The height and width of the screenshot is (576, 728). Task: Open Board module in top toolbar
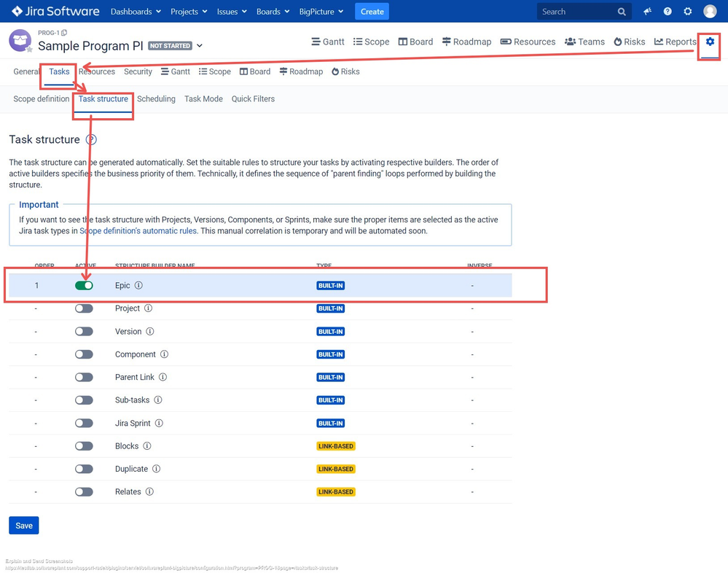415,42
